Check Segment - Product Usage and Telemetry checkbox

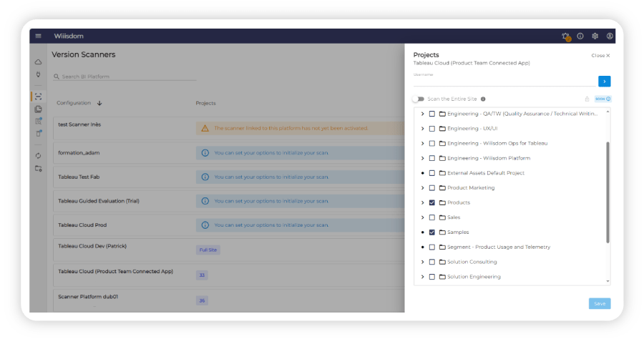pos(432,247)
